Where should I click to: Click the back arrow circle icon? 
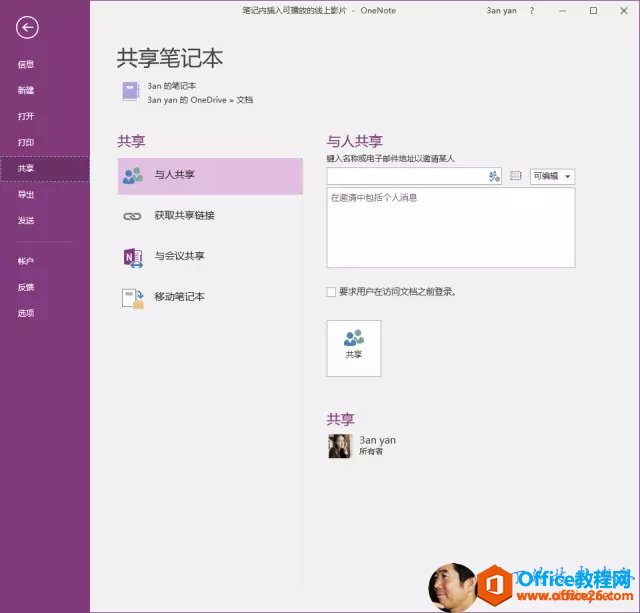27,28
